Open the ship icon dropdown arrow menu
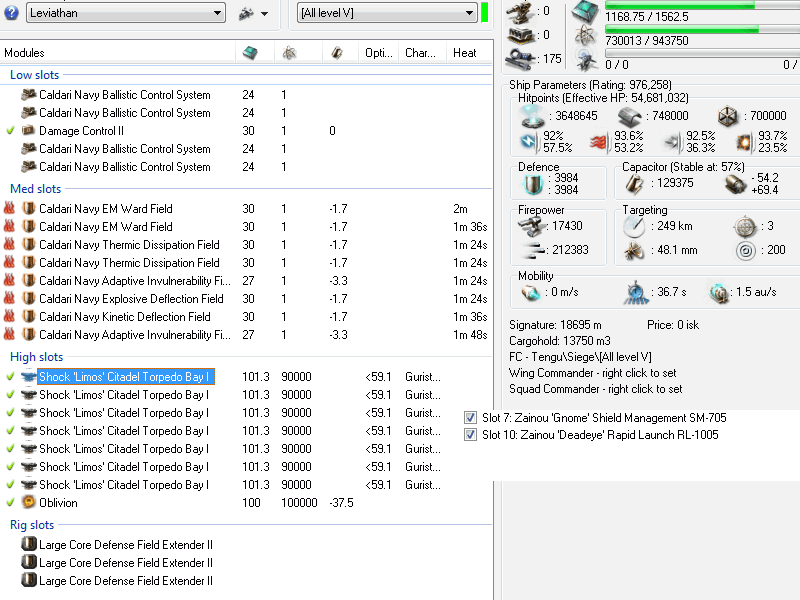Viewport: 800px width, 600px height. click(x=264, y=14)
